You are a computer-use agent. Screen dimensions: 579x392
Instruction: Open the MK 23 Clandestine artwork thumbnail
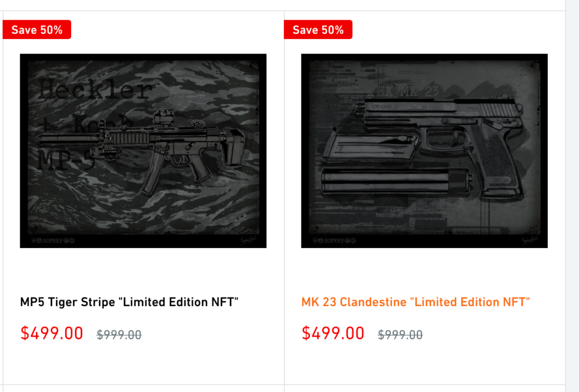point(424,151)
